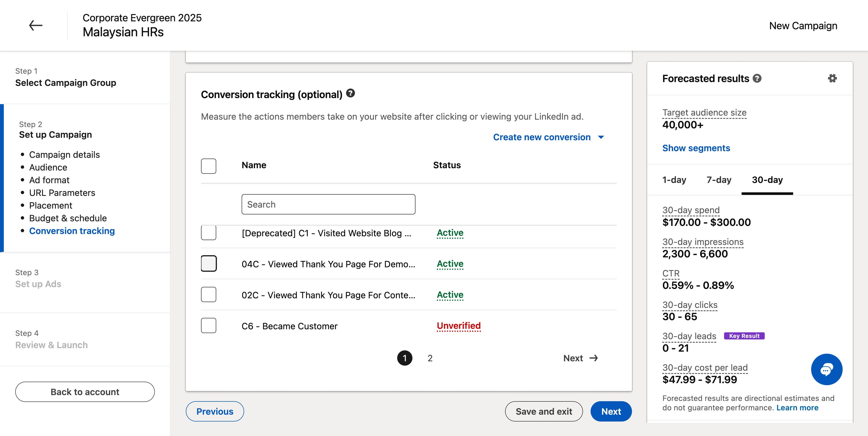Image resolution: width=868 pixels, height=436 pixels.
Task: Click pagination Next arrow in conversions table
Action: [581, 358]
